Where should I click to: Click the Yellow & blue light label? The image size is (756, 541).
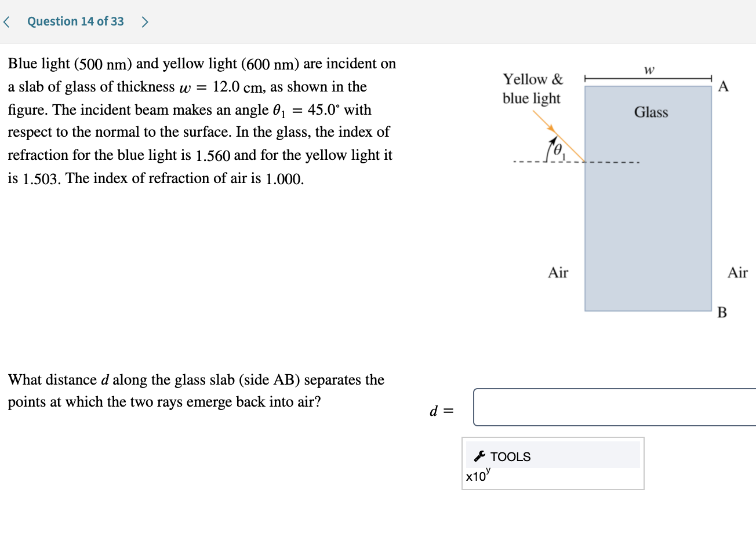[532, 89]
